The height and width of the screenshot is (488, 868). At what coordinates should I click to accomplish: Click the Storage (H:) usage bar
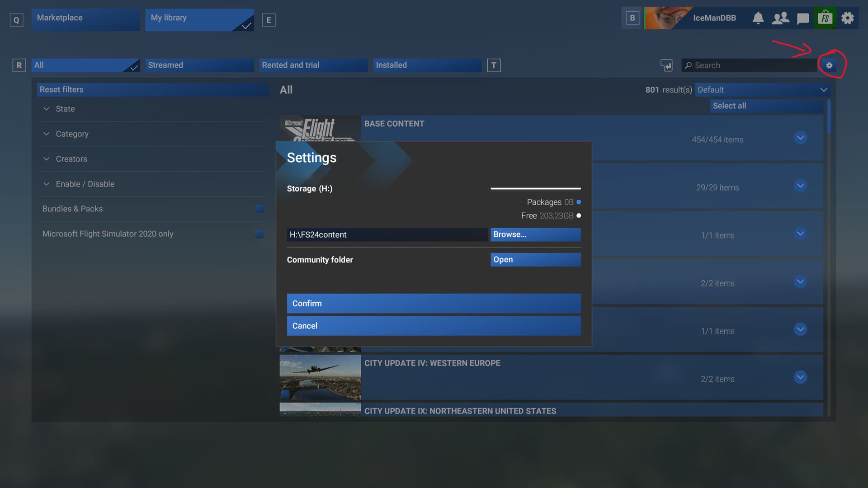(x=536, y=188)
